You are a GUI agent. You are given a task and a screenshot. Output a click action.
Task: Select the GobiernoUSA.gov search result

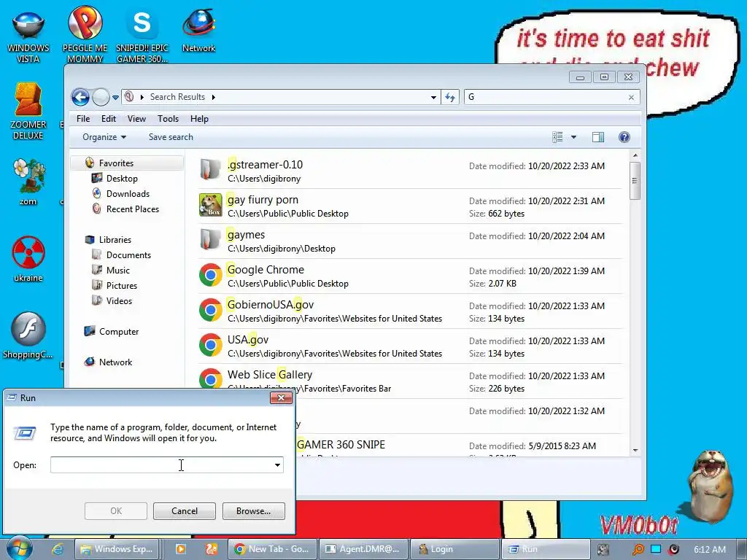point(410,311)
